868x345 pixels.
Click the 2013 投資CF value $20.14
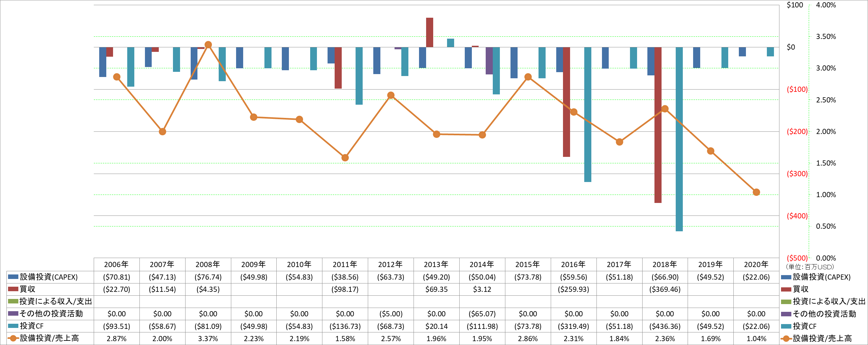[436, 326]
